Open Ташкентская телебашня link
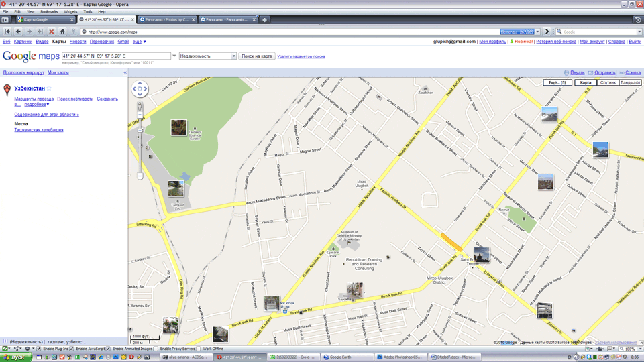Viewport: 644px width, 362px height. click(x=39, y=129)
